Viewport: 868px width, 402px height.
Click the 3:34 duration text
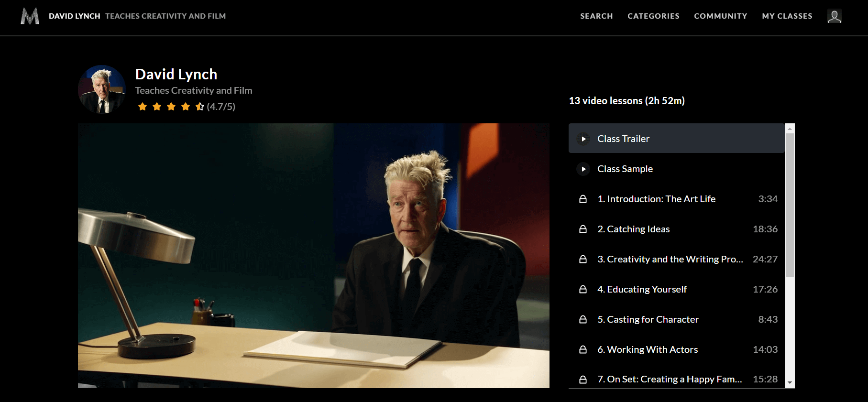click(768, 199)
